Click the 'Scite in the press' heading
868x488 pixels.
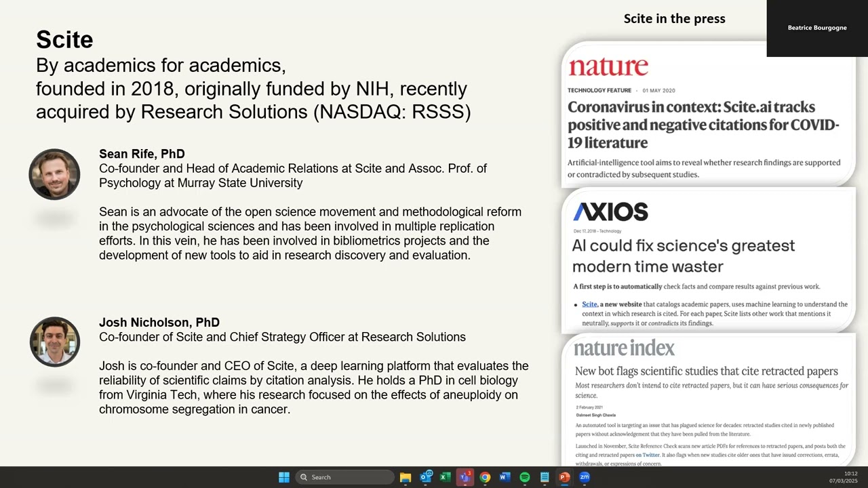pos(675,19)
